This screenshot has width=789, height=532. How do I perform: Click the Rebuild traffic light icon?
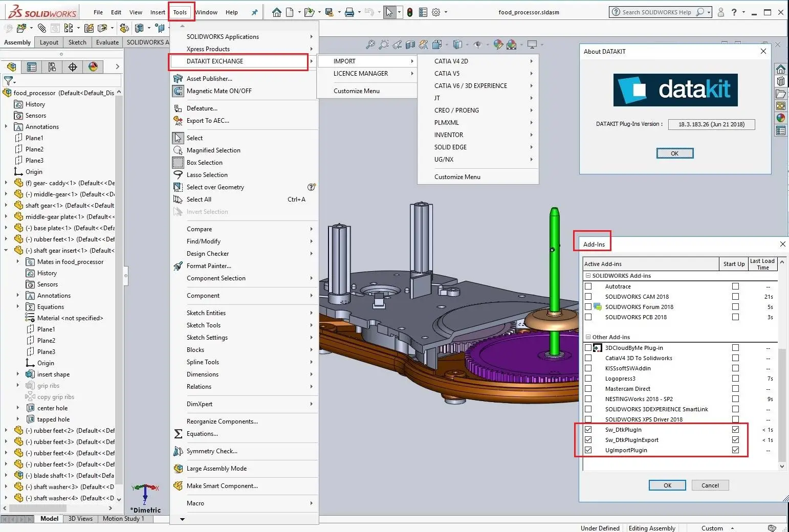pyautogui.click(x=410, y=12)
